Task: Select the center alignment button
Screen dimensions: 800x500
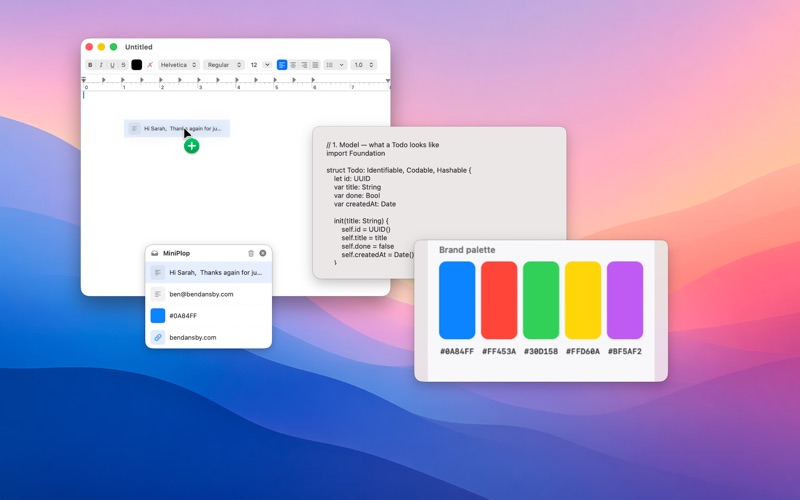Action: pyautogui.click(x=293, y=65)
